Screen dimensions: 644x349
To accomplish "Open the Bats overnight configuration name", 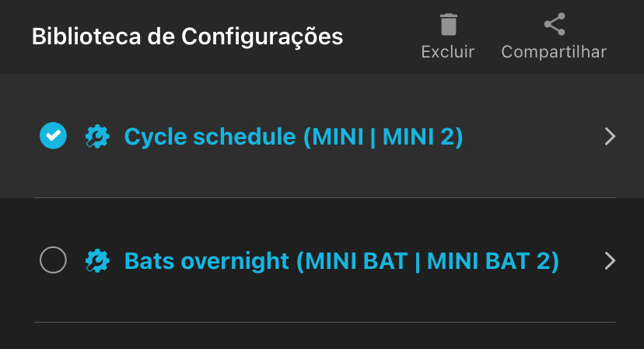I will (x=207, y=260).
